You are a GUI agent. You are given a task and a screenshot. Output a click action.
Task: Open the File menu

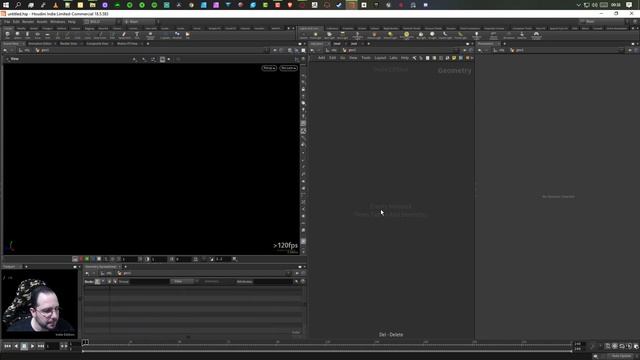click(7, 22)
